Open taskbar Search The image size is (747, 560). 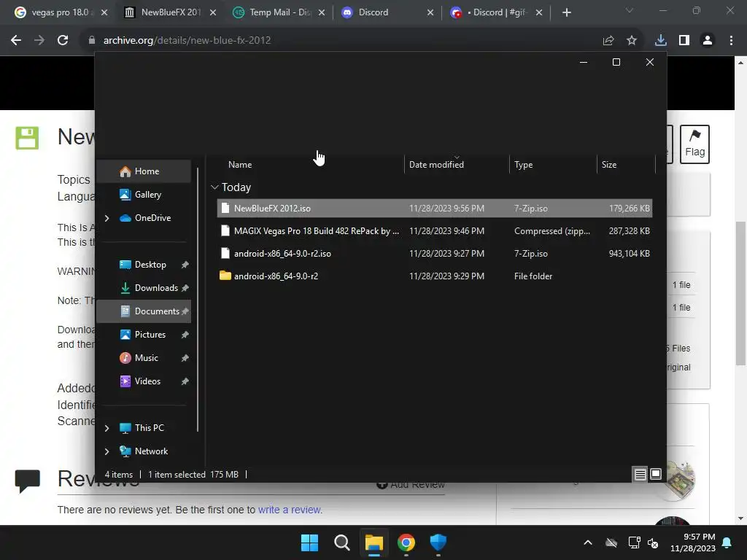(342, 542)
